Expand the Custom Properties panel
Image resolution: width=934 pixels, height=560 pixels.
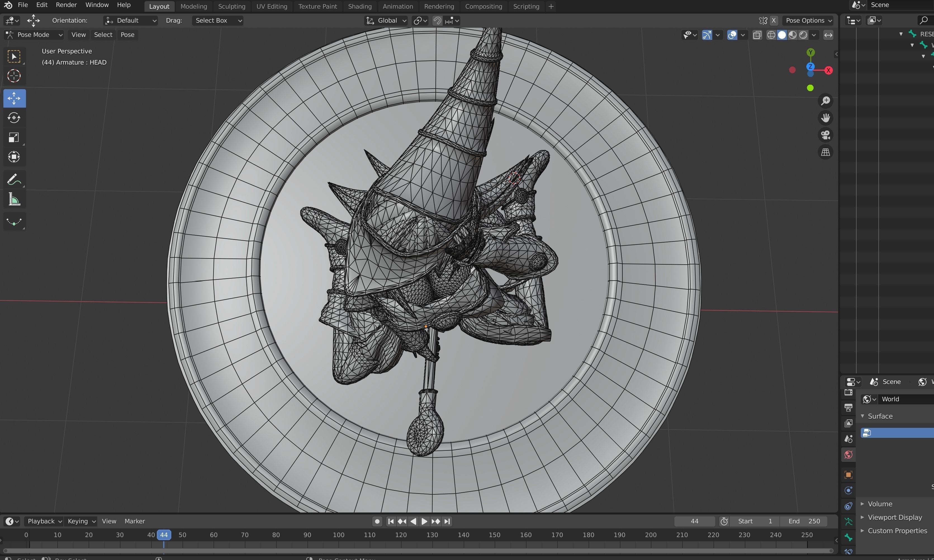[x=897, y=531]
